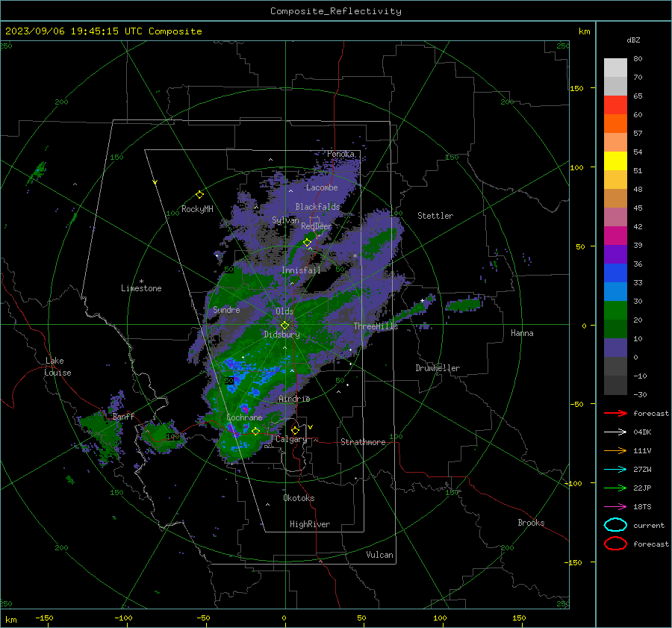Screen dimensions: 672x628
Task: Click the white 04DK arrow icon
Action: [x=615, y=432]
